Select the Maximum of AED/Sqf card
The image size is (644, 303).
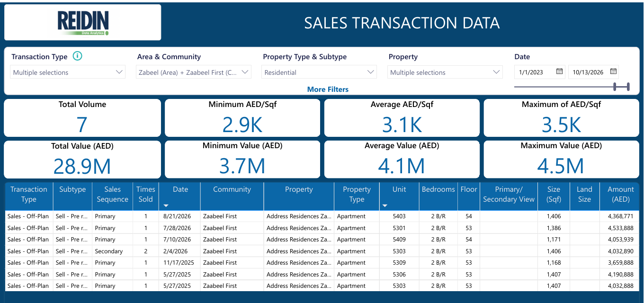point(561,118)
